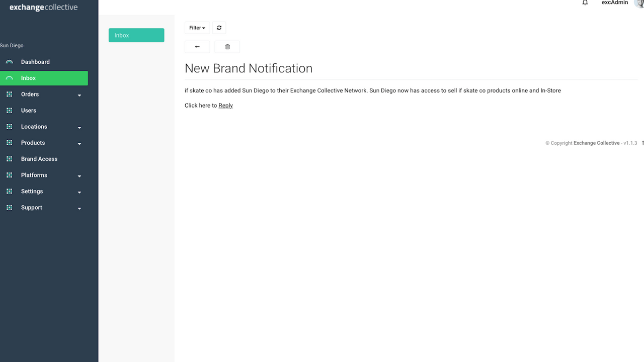Image resolution: width=644 pixels, height=362 pixels.
Task: Click the Reply link
Action: (x=225, y=105)
